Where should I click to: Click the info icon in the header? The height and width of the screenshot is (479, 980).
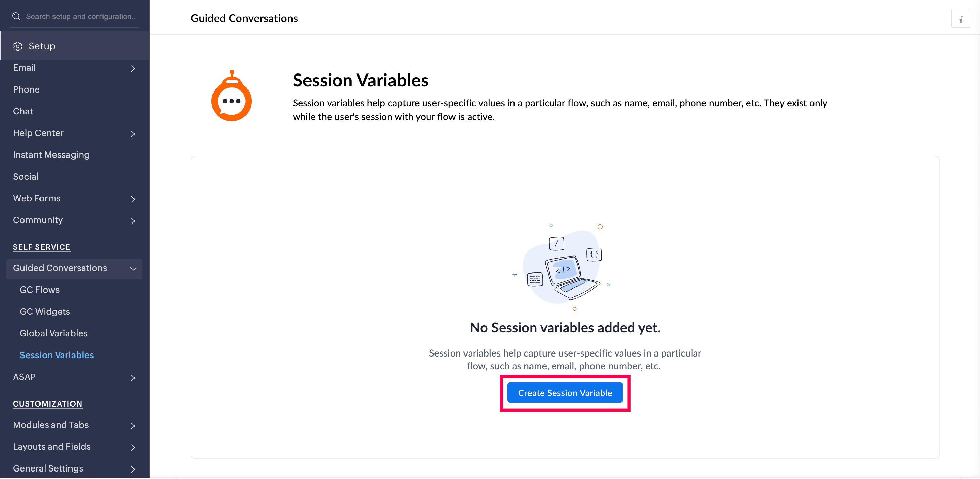click(x=960, y=18)
